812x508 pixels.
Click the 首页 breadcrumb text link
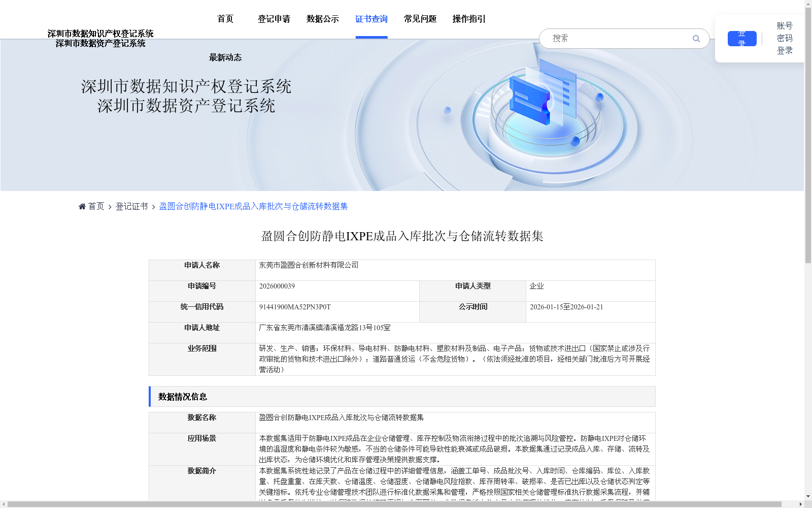96,206
